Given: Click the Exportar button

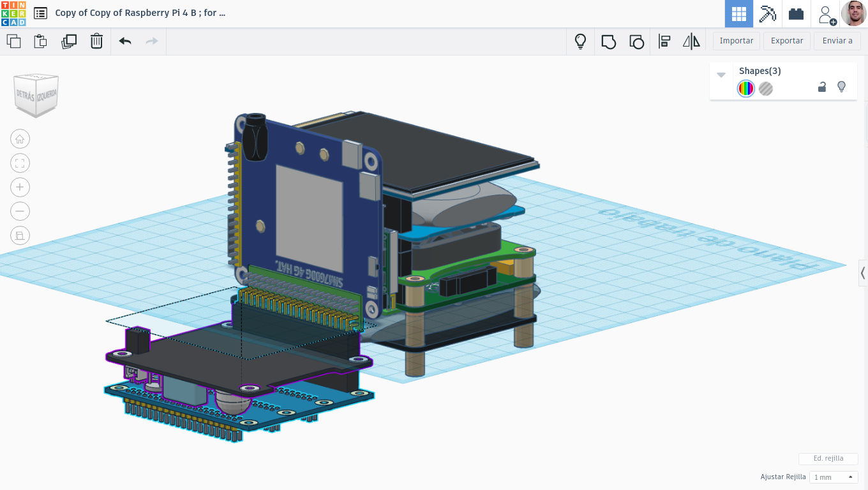Looking at the screenshot, I should 787,41.
